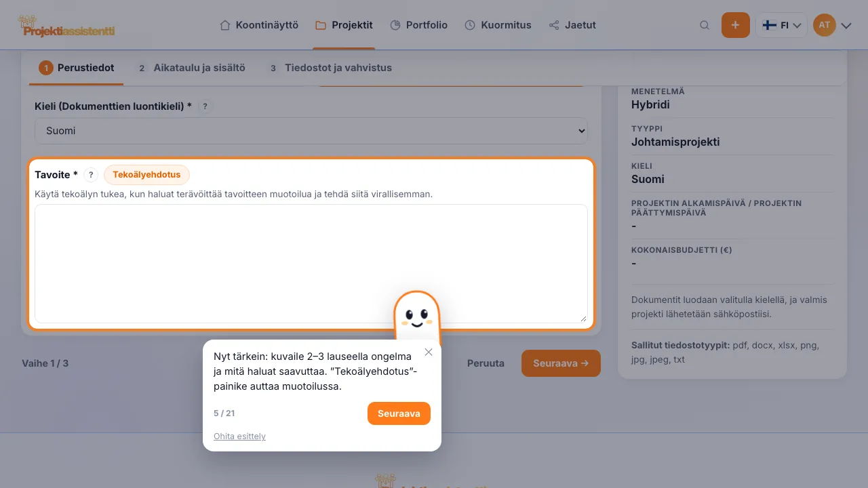Click the Ohita esittely link
The height and width of the screenshot is (488, 868).
[239, 436]
